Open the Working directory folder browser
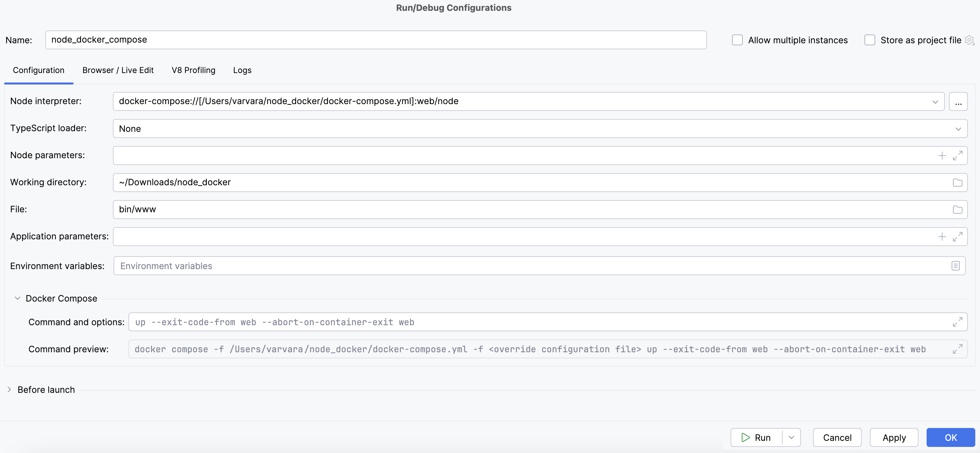The height and width of the screenshot is (453, 980). (958, 182)
